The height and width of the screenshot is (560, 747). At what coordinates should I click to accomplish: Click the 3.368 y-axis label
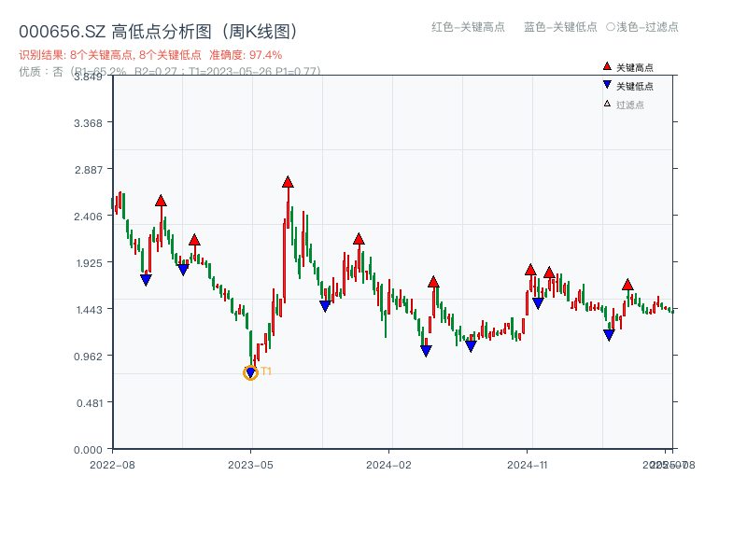tap(88, 123)
